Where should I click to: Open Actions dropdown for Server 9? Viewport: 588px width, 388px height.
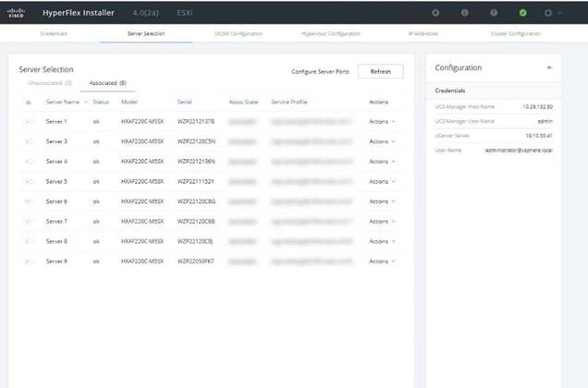(x=382, y=261)
